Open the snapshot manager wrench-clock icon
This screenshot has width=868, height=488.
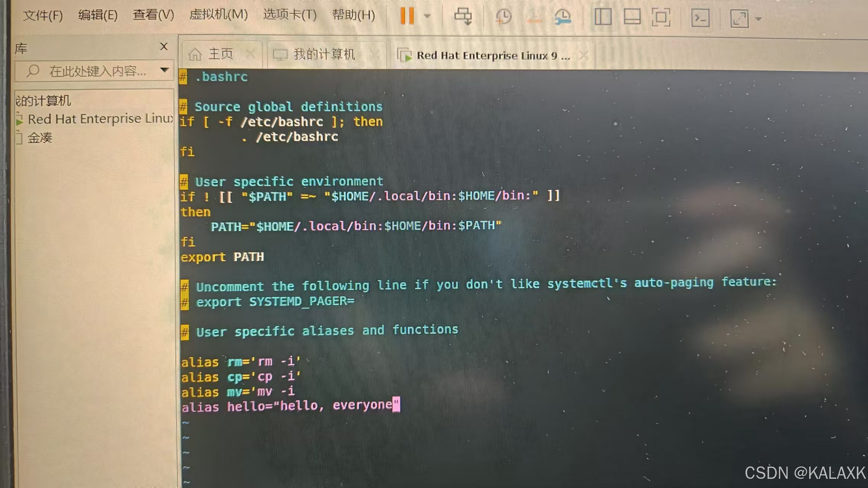pos(563,17)
